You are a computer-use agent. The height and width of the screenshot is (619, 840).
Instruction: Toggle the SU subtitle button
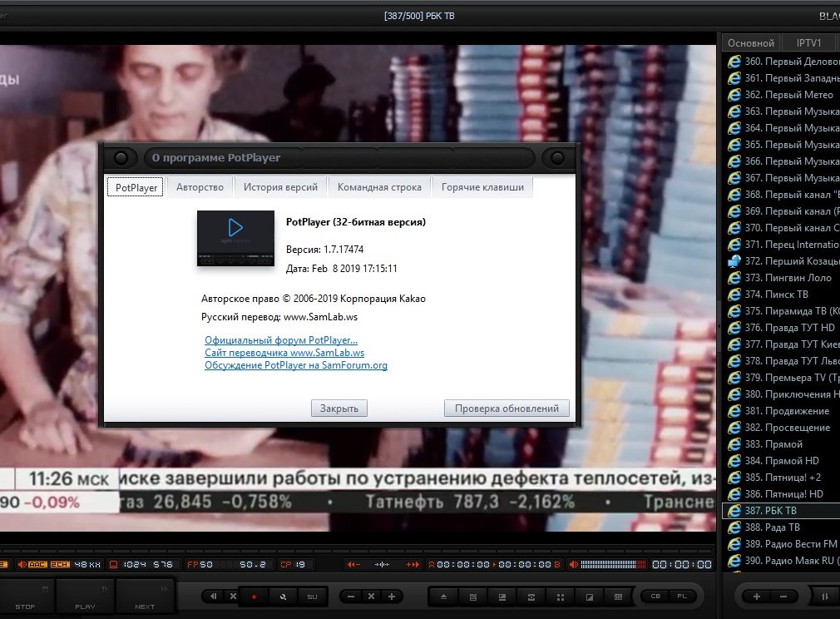tap(313, 597)
